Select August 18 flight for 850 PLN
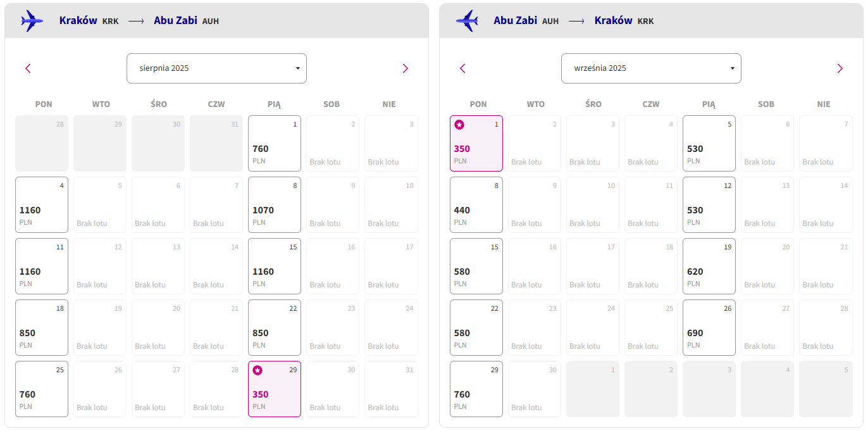 [42, 327]
